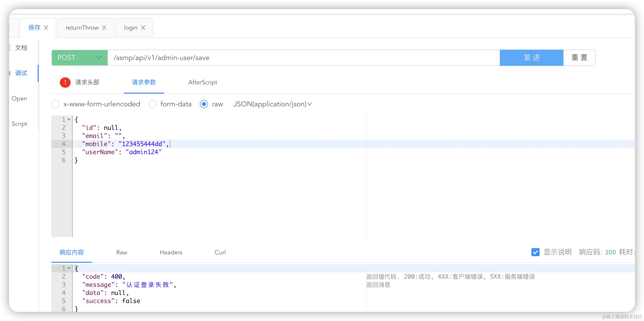Open the 文档 sidebar item
This screenshot has height=321, width=644.
coord(21,48)
